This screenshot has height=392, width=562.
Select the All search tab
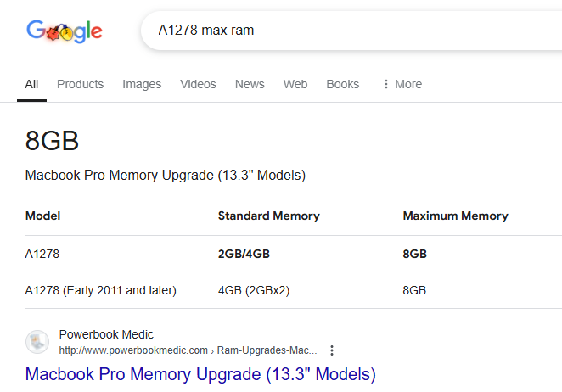coord(31,84)
